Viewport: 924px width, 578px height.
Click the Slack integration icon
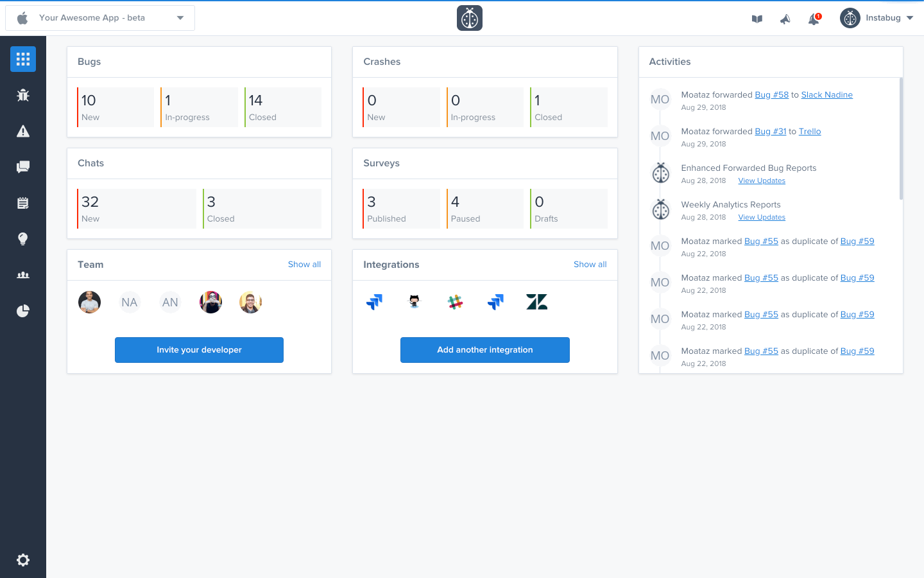[x=456, y=302]
